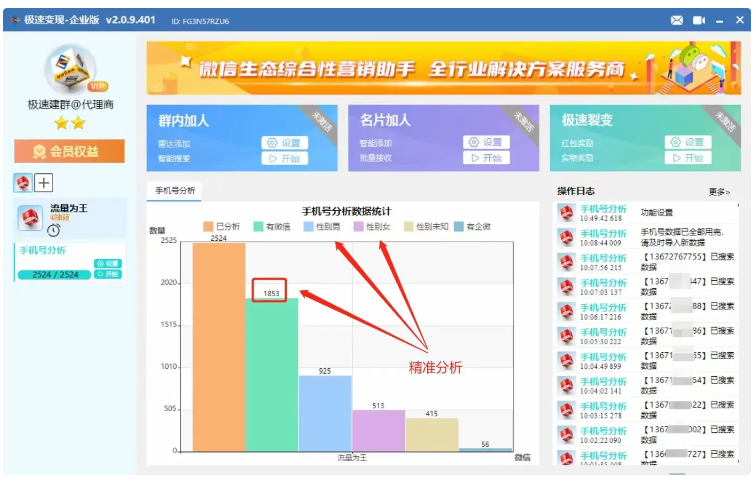Click 极速裂变 card title
This screenshot has height=481, width=756.
pos(587,120)
